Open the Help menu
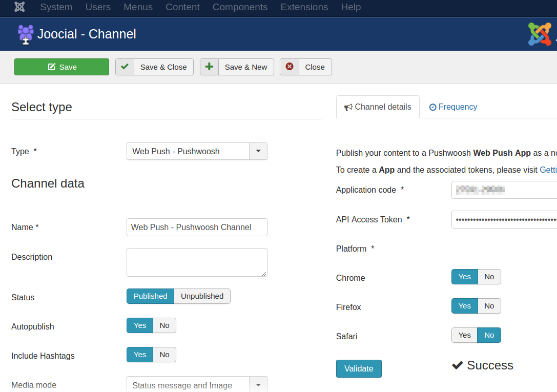The image size is (557, 392). tap(351, 7)
